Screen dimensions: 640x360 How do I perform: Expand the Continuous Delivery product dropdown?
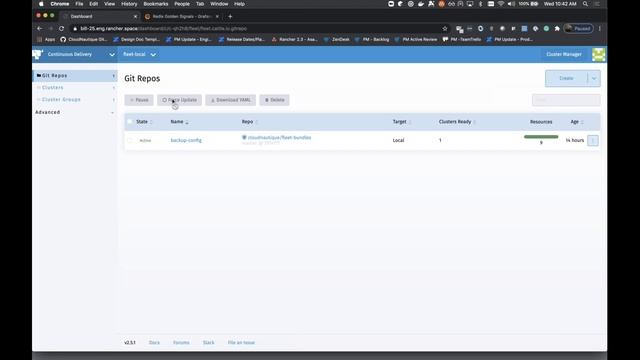[x=112, y=54]
